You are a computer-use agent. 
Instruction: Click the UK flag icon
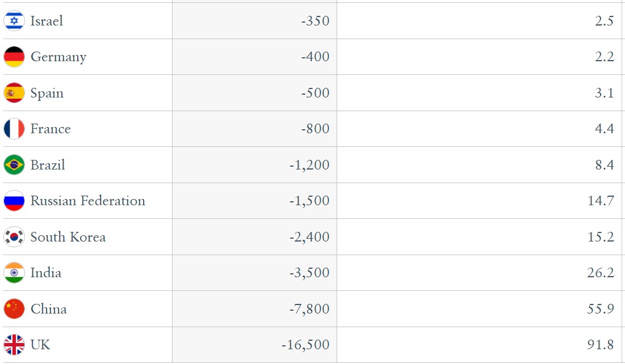(x=14, y=345)
